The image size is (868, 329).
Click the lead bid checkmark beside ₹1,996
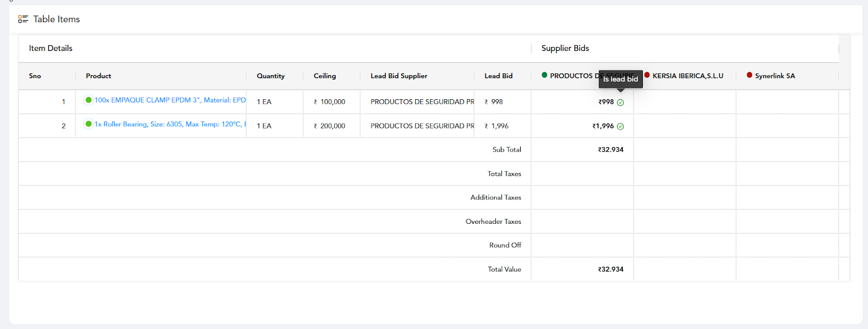(x=621, y=126)
